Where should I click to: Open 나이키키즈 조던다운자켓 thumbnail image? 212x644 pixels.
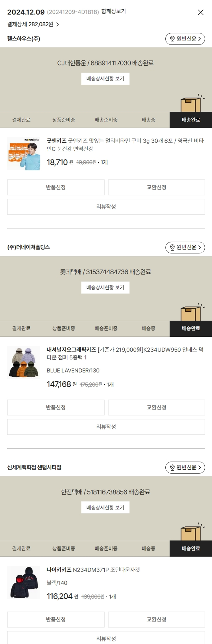(x=24, y=583)
